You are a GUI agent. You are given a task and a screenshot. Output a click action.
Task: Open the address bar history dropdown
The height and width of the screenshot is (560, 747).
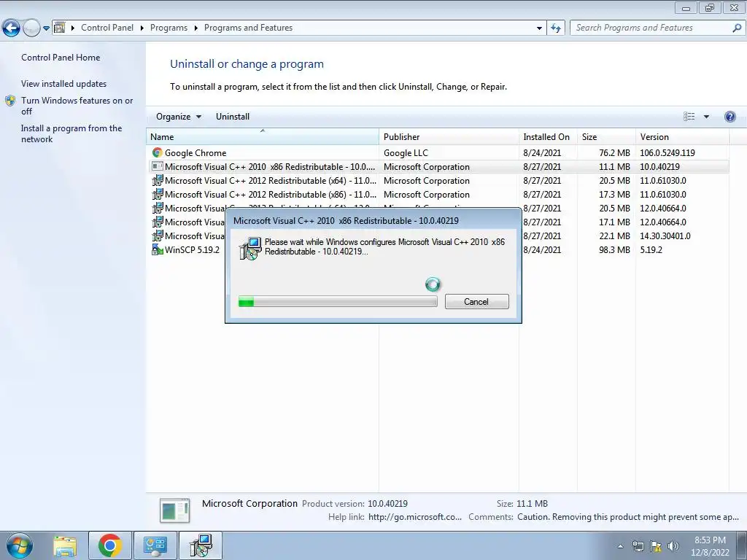pos(539,28)
